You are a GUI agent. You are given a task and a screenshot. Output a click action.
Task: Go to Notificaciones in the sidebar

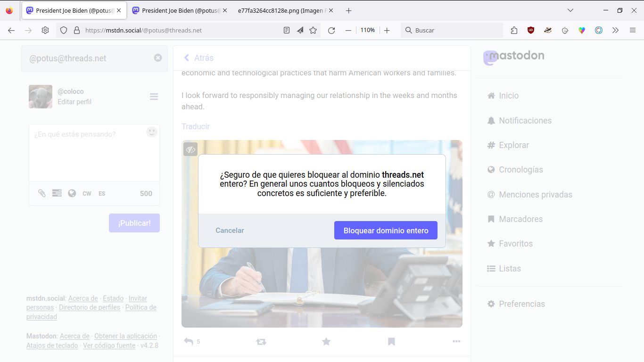tap(525, 121)
